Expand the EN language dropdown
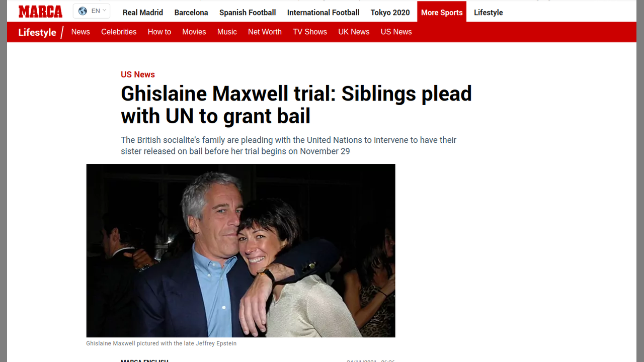The height and width of the screenshot is (362, 644). point(92,11)
